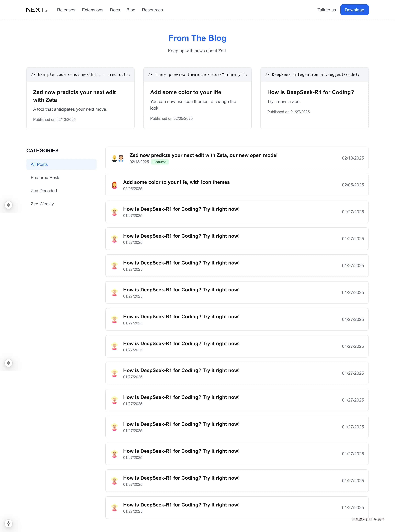Click the bottom lightning bolt floating icon
The image size is (395, 532).
pyautogui.click(x=9, y=523)
